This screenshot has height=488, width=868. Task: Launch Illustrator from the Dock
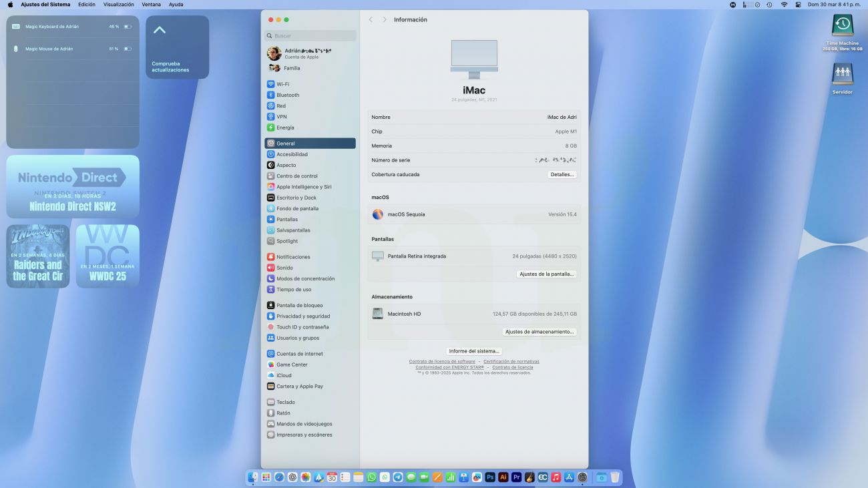click(503, 477)
